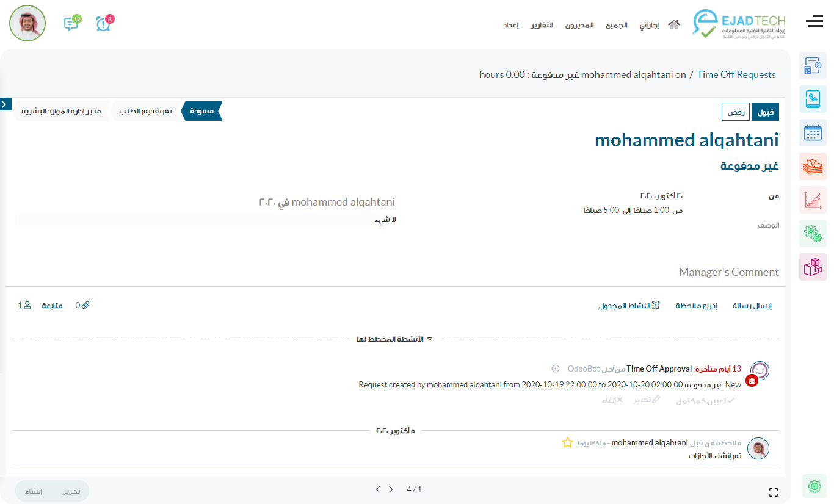
Task: Toggle fullscreen icon in bottom bar
Action: (774, 492)
